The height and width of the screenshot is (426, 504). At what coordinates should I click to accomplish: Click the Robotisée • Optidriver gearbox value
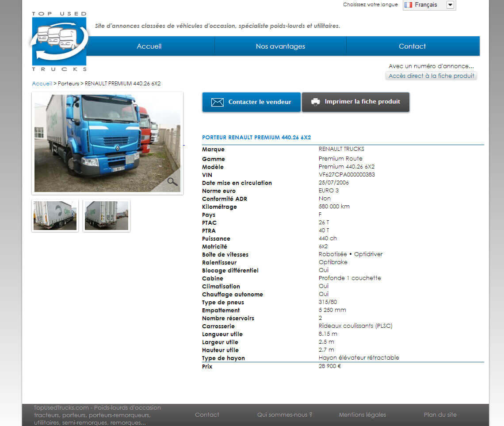(351, 254)
